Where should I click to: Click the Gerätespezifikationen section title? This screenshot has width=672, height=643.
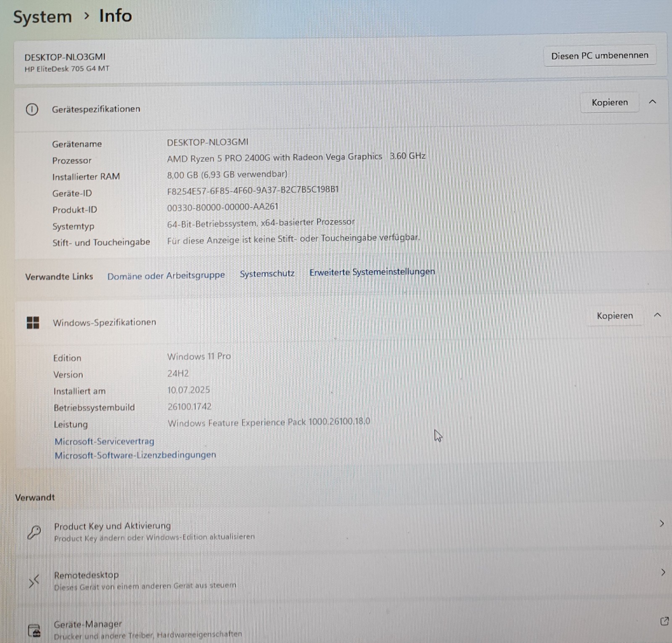pos(96,109)
